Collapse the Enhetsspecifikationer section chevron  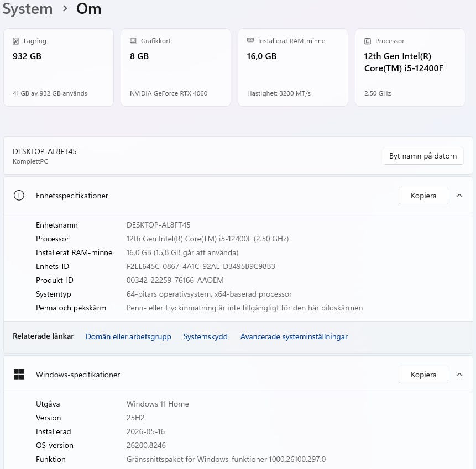click(x=459, y=196)
